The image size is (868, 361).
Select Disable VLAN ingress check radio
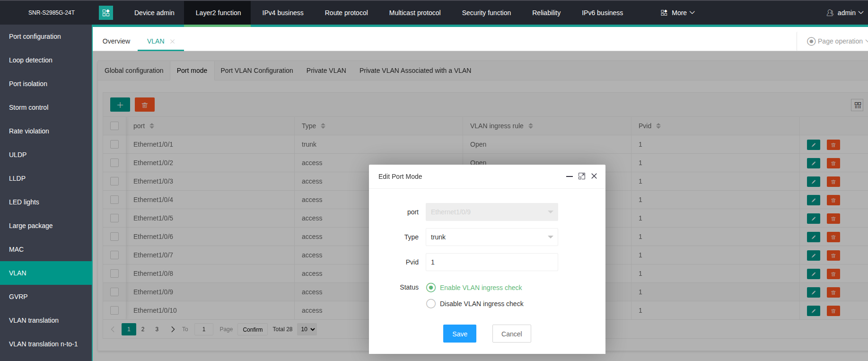click(431, 304)
